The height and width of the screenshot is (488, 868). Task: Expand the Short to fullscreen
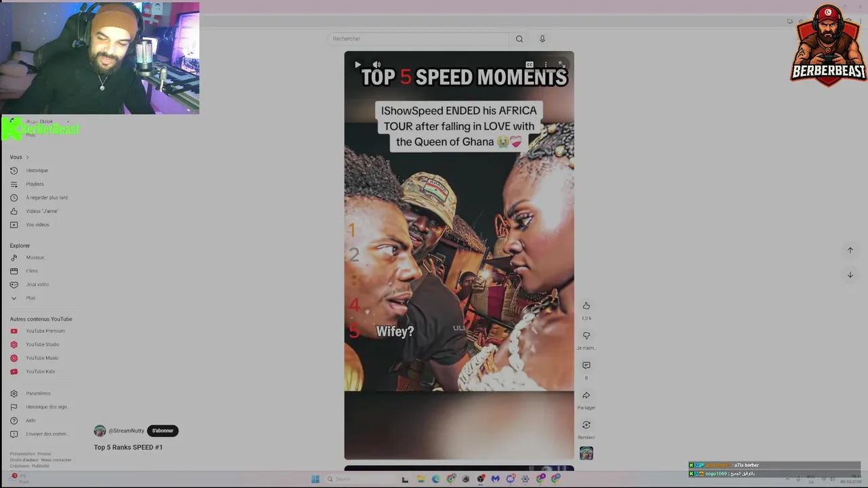tap(561, 65)
